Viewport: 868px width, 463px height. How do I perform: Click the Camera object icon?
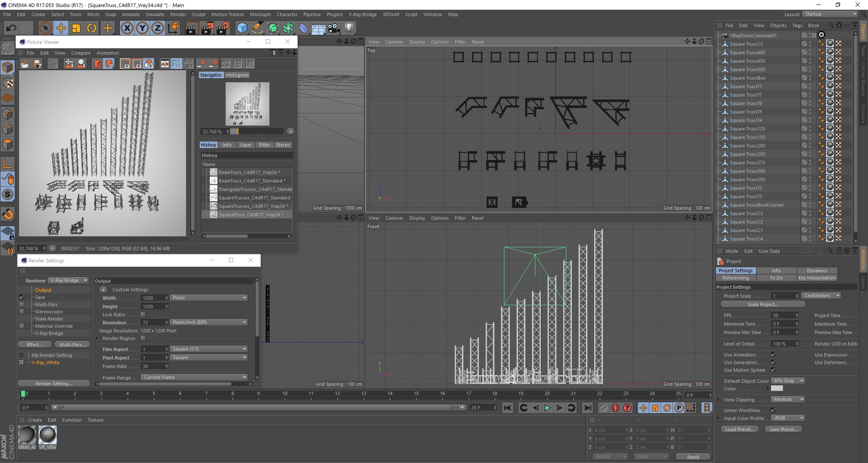(x=334, y=28)
